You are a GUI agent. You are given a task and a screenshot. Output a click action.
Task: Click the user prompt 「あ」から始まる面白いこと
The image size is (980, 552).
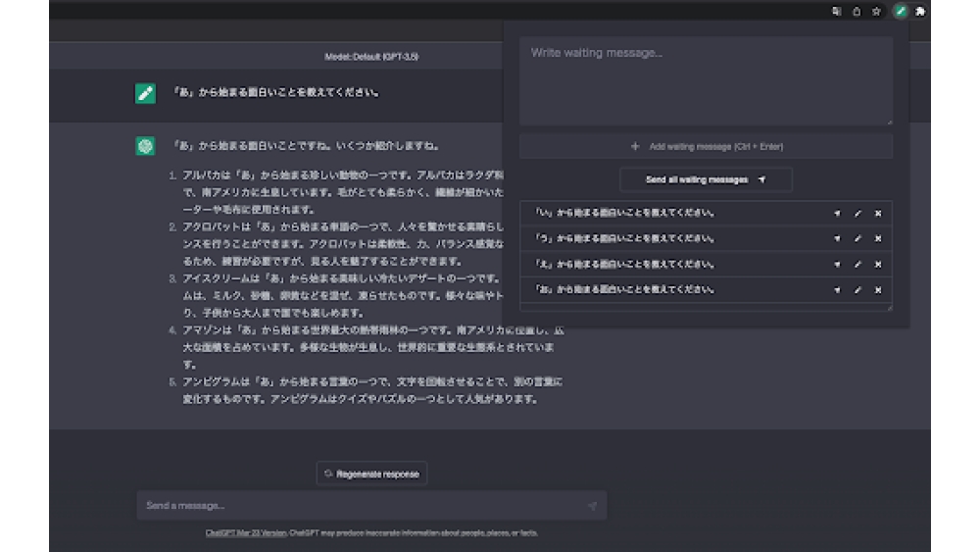coord(276,93)
